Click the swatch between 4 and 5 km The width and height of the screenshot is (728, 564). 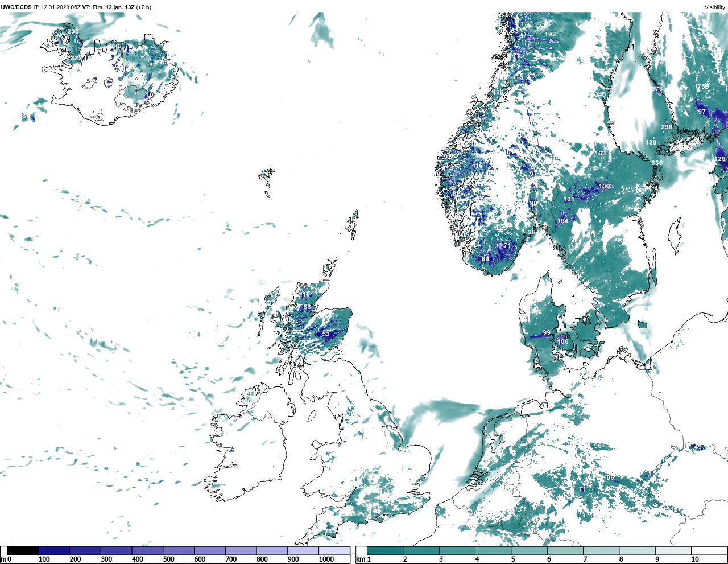pyautogui.click(x=493, y=550)
